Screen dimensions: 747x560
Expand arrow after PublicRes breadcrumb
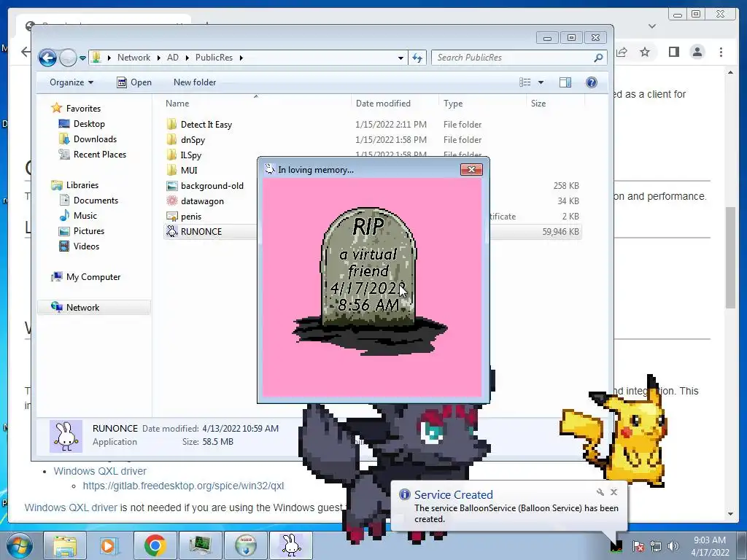(241, 58)
